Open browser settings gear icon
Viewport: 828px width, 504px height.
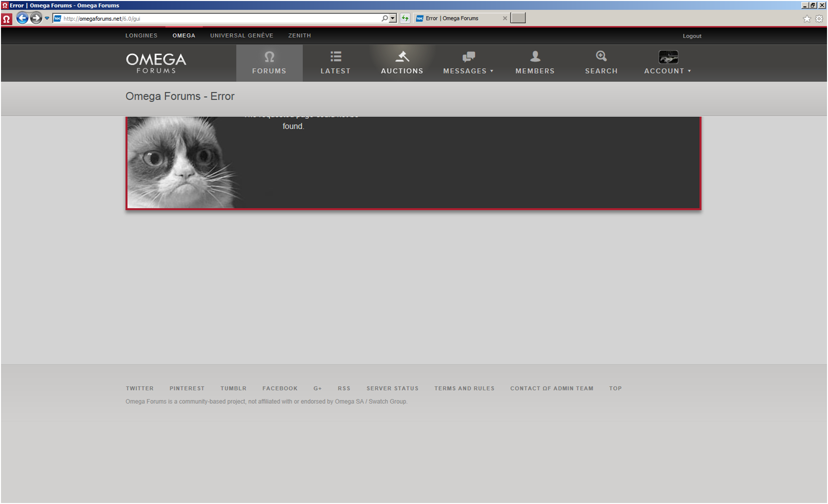(819, 19)
